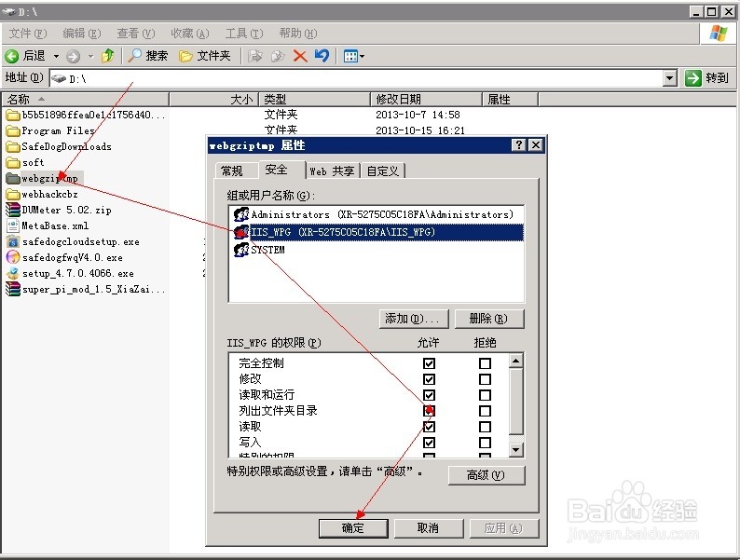The height and width of the screenshot is (560, 740).
Task: Select the SafeDogDownloads folder icon
Action: (x=13, y=146)
